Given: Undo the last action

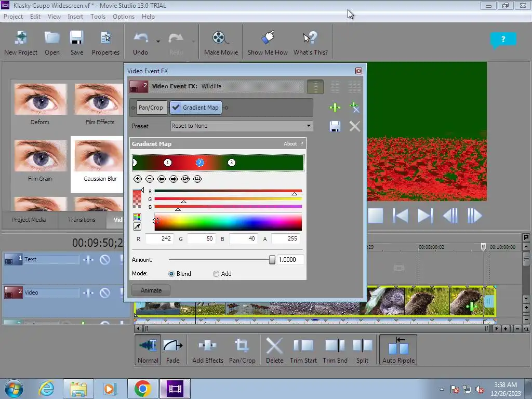Looking at the screenshot, I should (x=140, y=43).
